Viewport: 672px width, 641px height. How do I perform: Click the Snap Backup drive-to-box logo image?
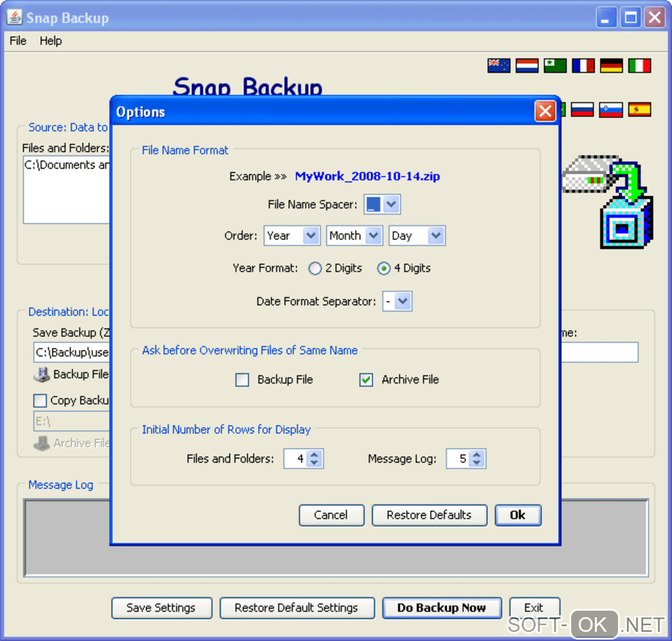(607, 202)
